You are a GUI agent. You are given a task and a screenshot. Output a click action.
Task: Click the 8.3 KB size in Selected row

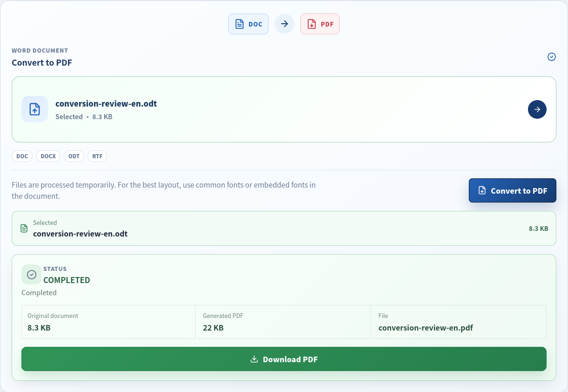538,229
